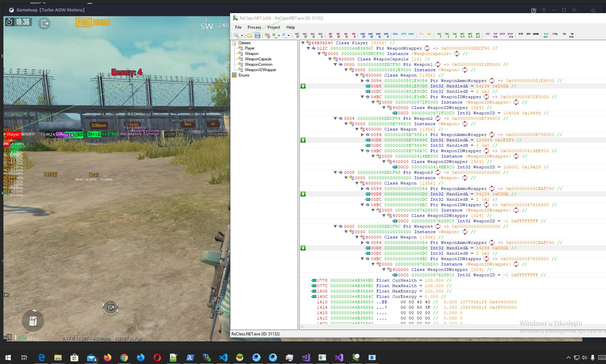This screenshot has width=606, height=364.
Task: Set node type to MAT 4x4
Action: coord(463,35)
